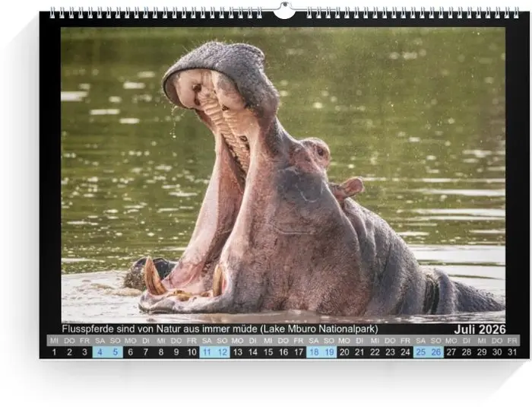Select the 'Juli 2026' month label

(480, 329)
